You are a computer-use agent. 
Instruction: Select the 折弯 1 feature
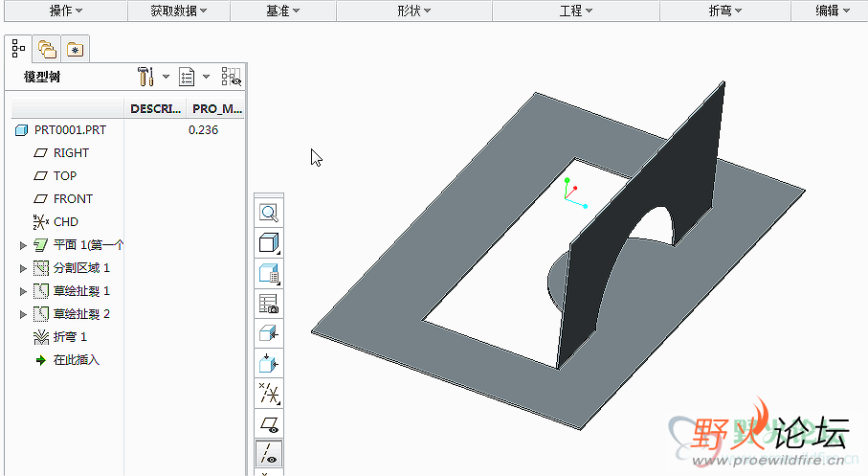[x=70, y=337]
